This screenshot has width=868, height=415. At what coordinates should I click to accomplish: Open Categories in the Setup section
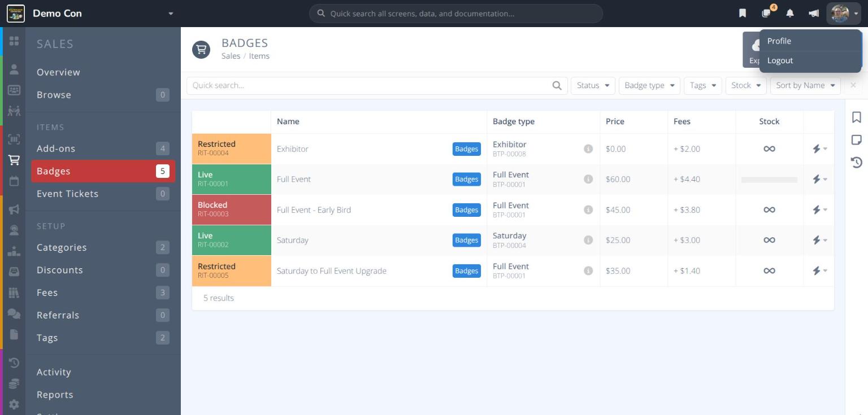103,247
